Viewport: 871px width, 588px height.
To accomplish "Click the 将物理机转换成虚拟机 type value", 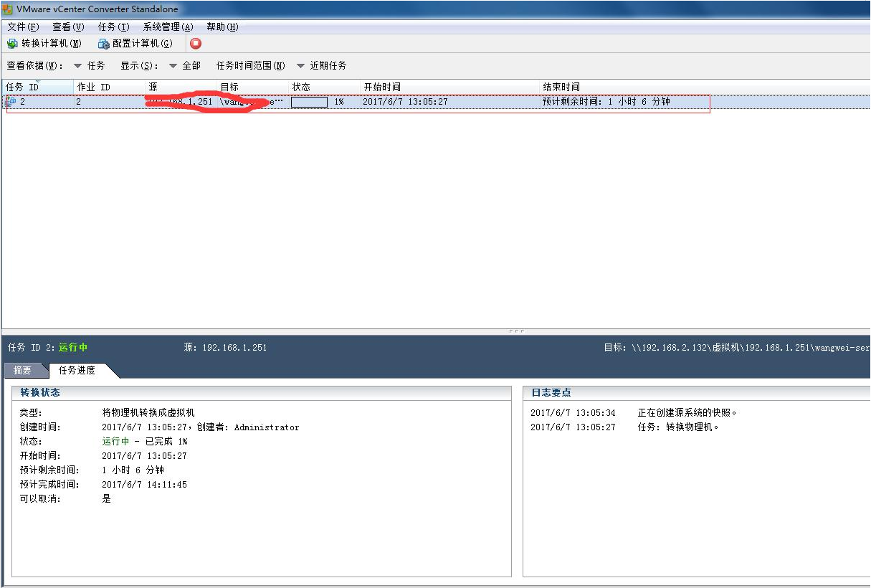I will [x=148, y=413].
